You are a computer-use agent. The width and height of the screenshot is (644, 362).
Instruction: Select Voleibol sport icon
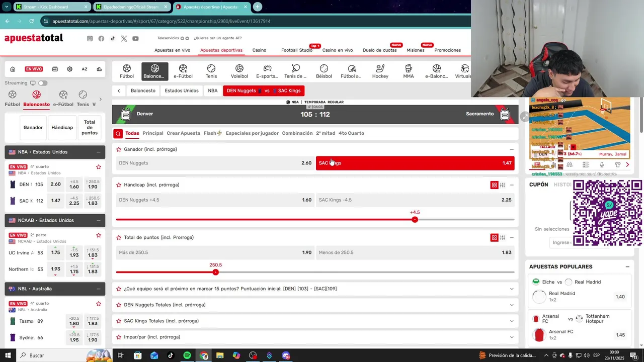coord(239,71)
